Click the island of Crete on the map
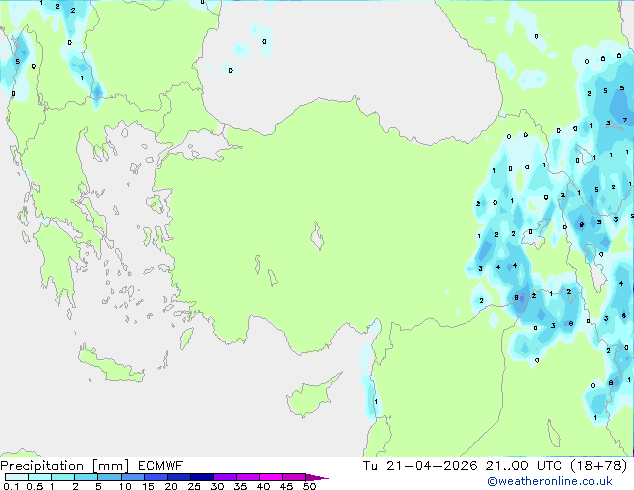The width and height of the screenshot is (634, 490). point(110,365)
